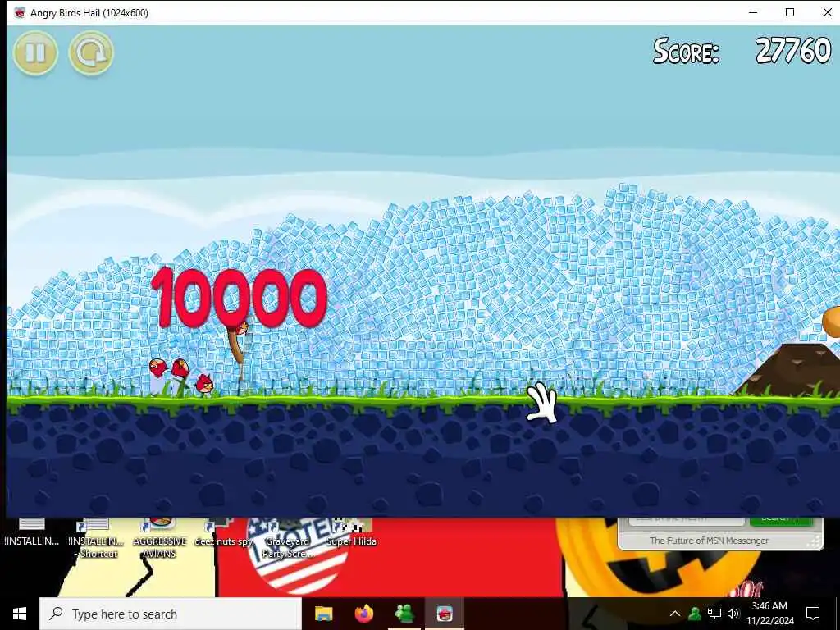Open the volume control tray icon
The height and width of the screenshot is (630, 840).
pyautogui.click(x=733, y=614)
